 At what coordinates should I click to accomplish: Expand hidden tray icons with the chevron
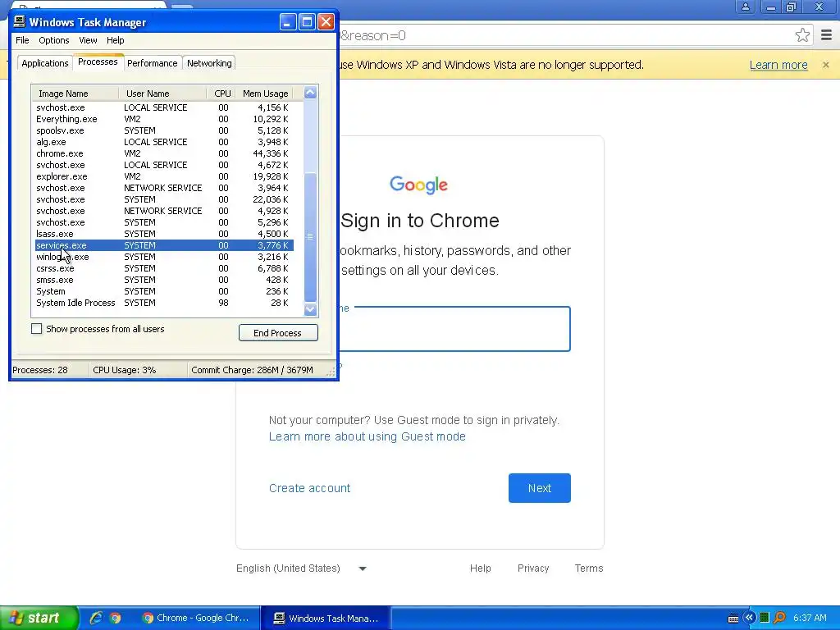[x=749, y=618]
